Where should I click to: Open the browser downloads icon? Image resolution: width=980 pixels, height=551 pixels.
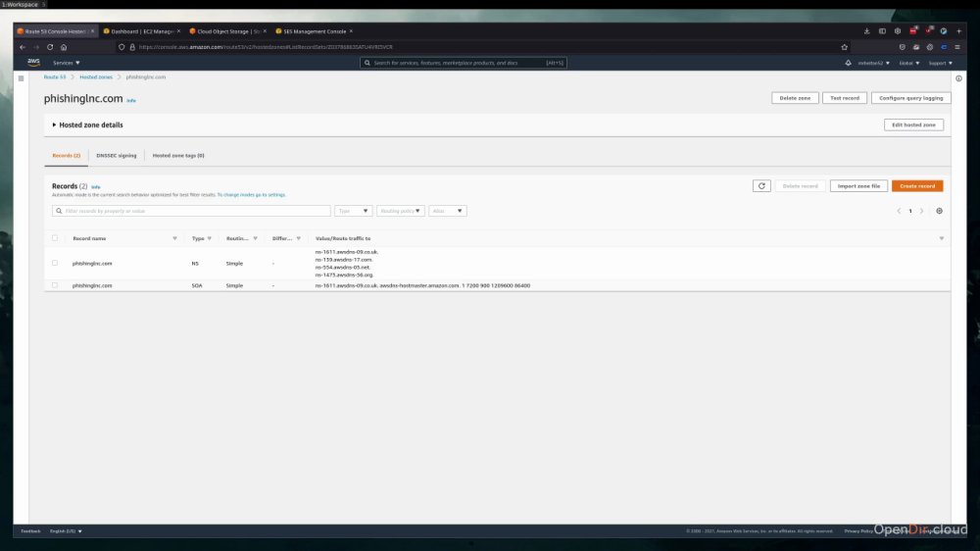click(x=867, y=30)
